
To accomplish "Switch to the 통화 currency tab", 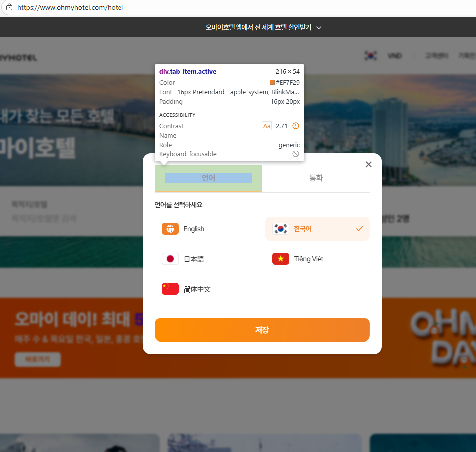I will coord(316,178).
